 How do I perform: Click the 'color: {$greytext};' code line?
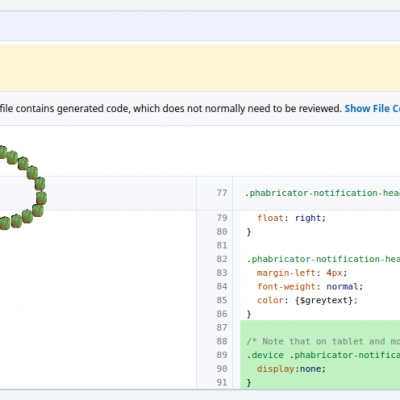coord(307,300)
